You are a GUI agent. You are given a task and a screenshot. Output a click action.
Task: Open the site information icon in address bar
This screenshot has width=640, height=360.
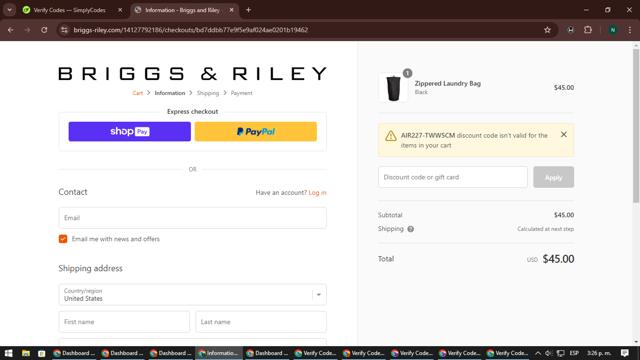[x=64, y=30]
